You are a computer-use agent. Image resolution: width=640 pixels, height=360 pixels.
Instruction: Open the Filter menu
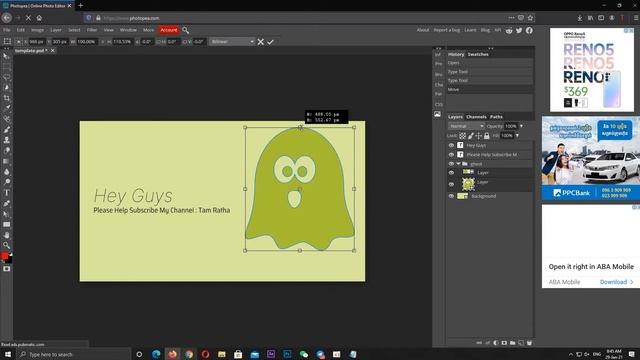[x=92, y=30]
